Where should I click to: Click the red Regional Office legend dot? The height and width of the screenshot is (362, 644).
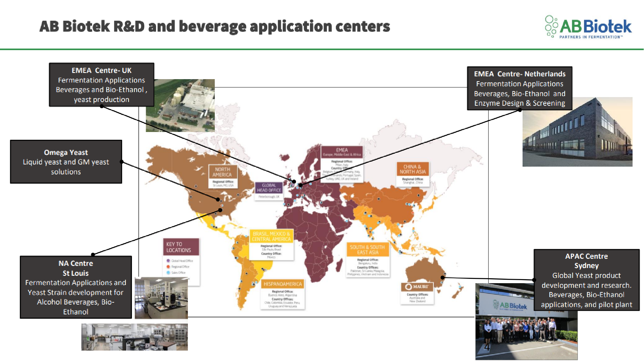(168, 266)
